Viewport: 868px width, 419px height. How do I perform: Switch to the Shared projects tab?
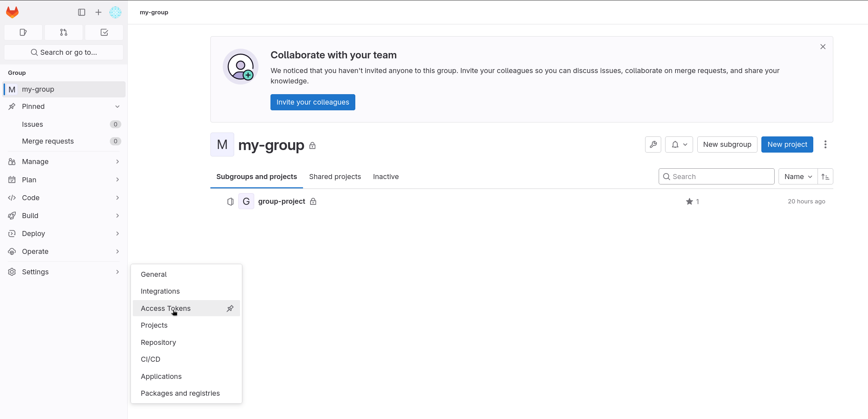pos(335,176)
